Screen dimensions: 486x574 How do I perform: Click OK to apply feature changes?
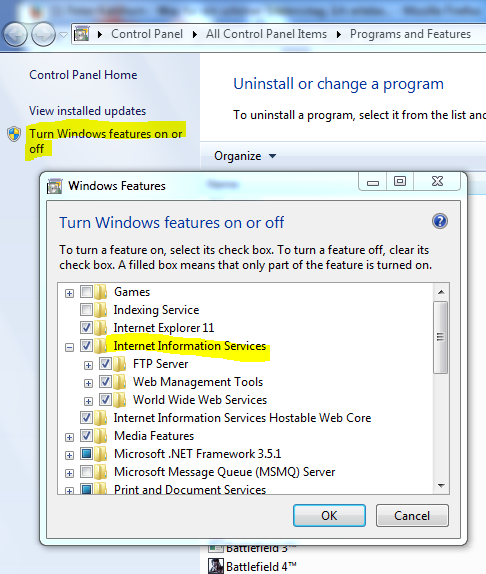coord(329,515)
